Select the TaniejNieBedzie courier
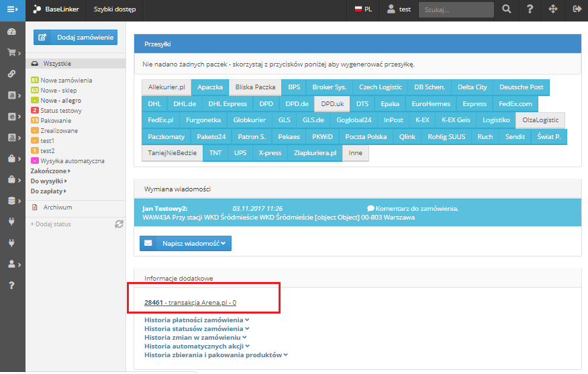588x374 pixels. coord(172,153)
